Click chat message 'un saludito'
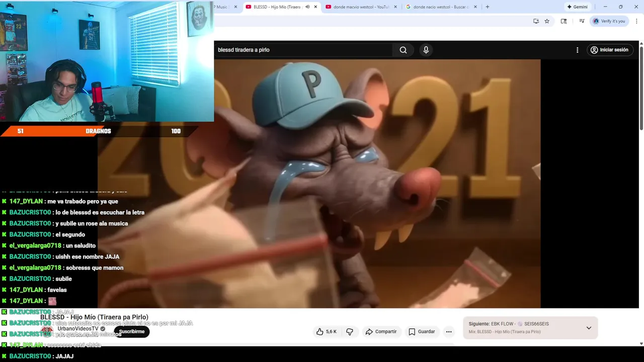The image size is (644, 362). [x=80, y=245]
